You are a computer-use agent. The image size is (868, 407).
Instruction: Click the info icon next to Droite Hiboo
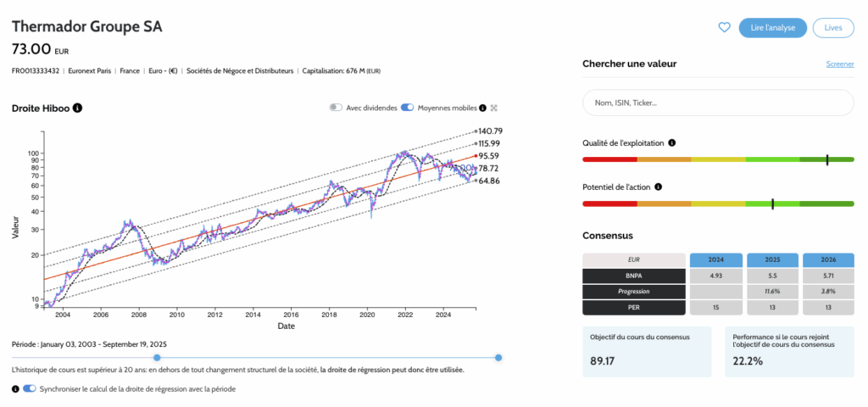[77, 109]
